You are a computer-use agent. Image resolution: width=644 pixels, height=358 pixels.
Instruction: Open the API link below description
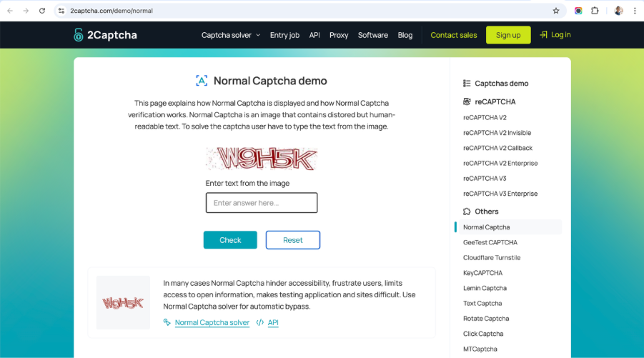[273, 322]
